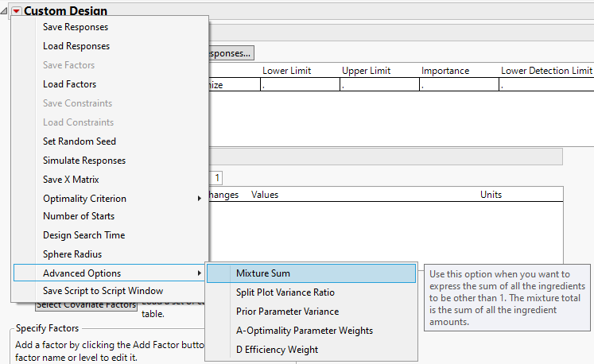
Task: Click the Lower Limit response field
Action: tap(300, 85)
